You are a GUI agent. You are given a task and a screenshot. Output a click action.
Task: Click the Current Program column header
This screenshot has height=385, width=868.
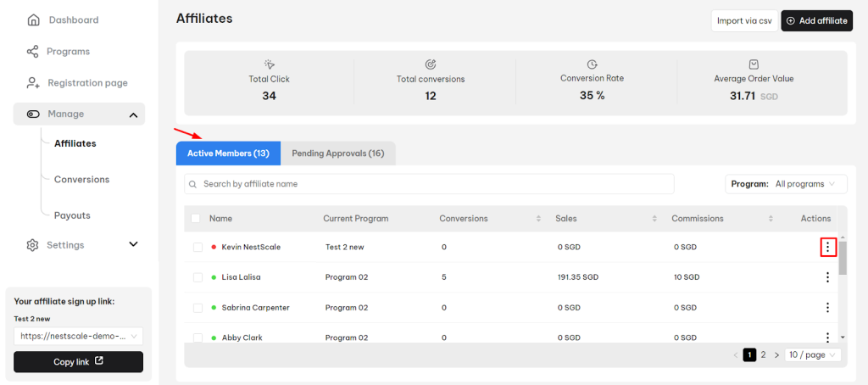[356, 219]
